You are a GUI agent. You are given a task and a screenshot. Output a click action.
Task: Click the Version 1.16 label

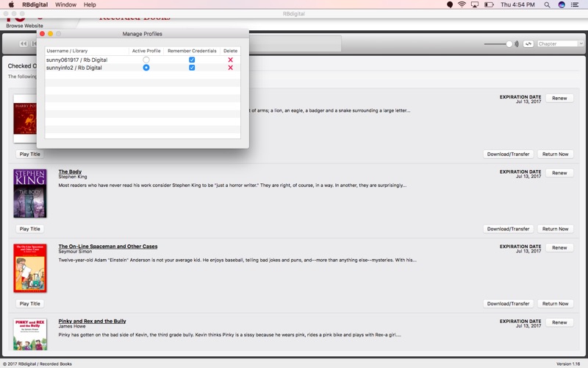coord(568,364)
